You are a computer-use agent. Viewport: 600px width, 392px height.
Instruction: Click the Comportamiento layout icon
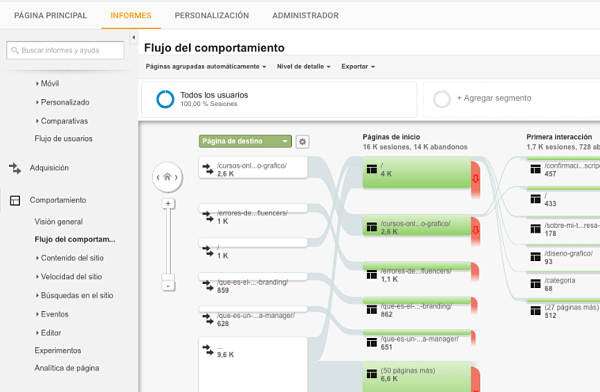pyautogui.click(x=15, y=200)
